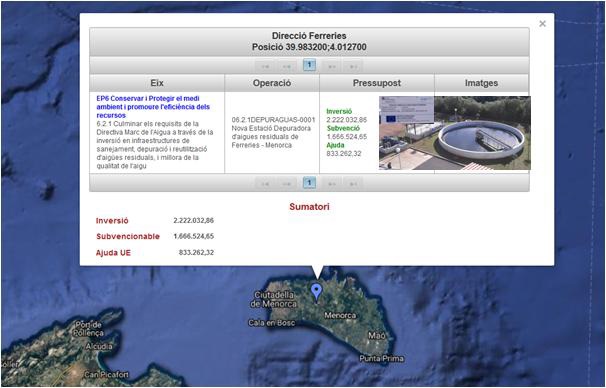Open the circular water tank photo
Image resolution: width=606 pixels, height=388 pixels.
click(x=482, y=133)
